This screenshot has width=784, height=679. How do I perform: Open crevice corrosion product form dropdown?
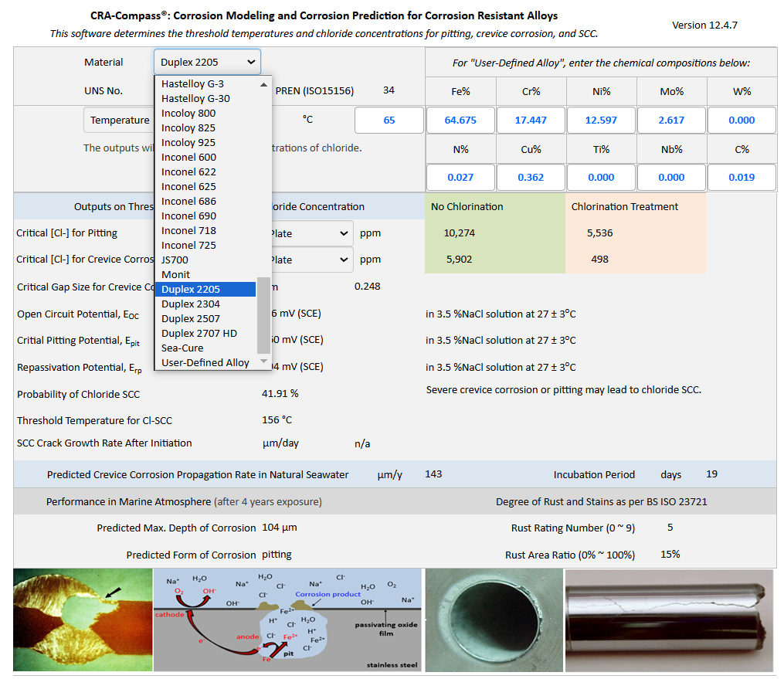point(312,260)
